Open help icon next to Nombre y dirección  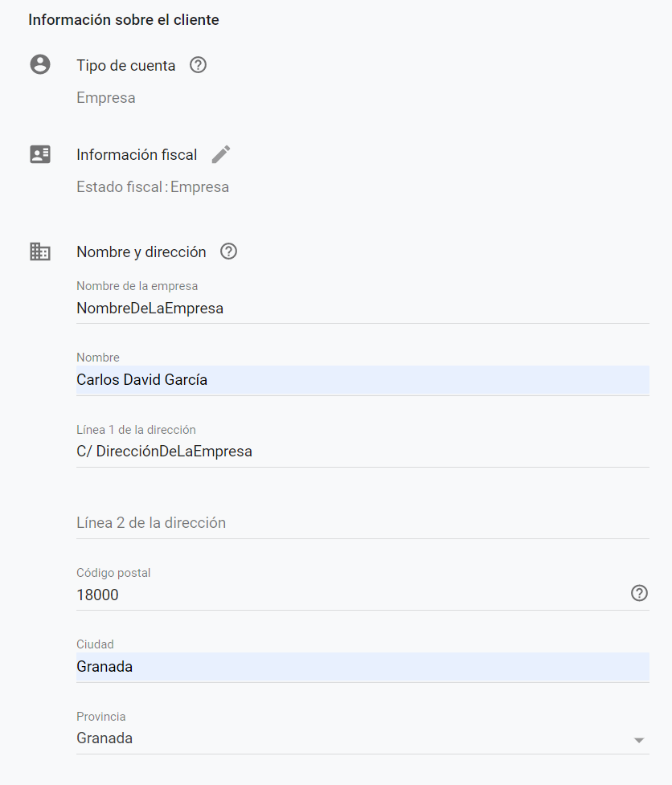point(228,251)
